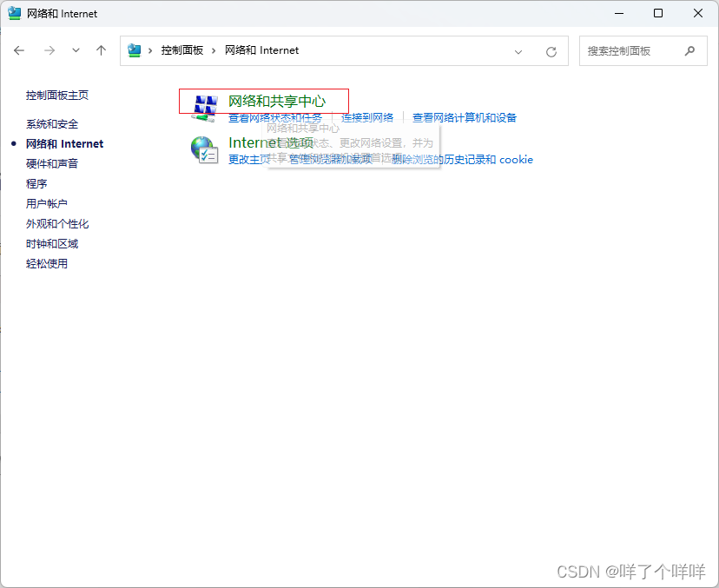Go up one level with up arrow
Viewport: 719px width, 588px height.
(x=102, y=50)
